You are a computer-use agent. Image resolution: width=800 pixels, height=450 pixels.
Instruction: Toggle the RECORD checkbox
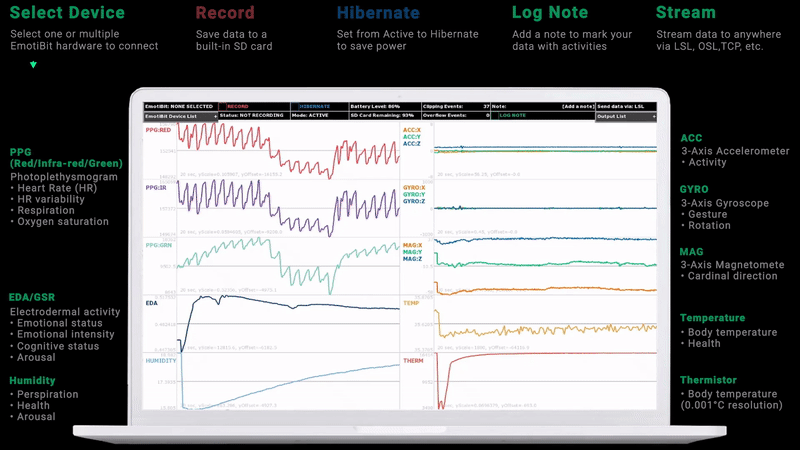point(223,107)
